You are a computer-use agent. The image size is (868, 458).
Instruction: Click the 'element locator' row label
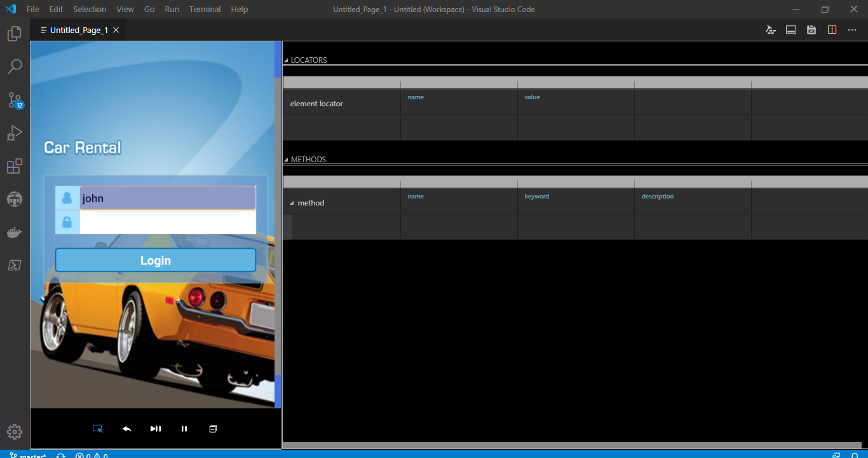click(316, 104)
